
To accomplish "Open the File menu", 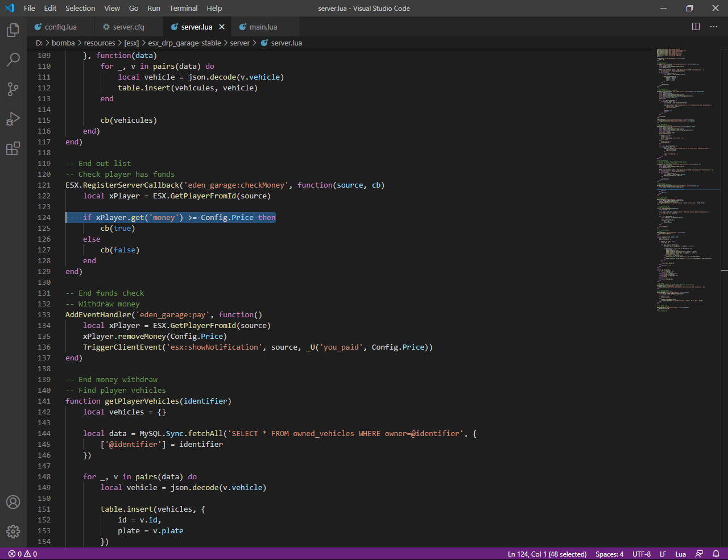I will pos(30,8).
